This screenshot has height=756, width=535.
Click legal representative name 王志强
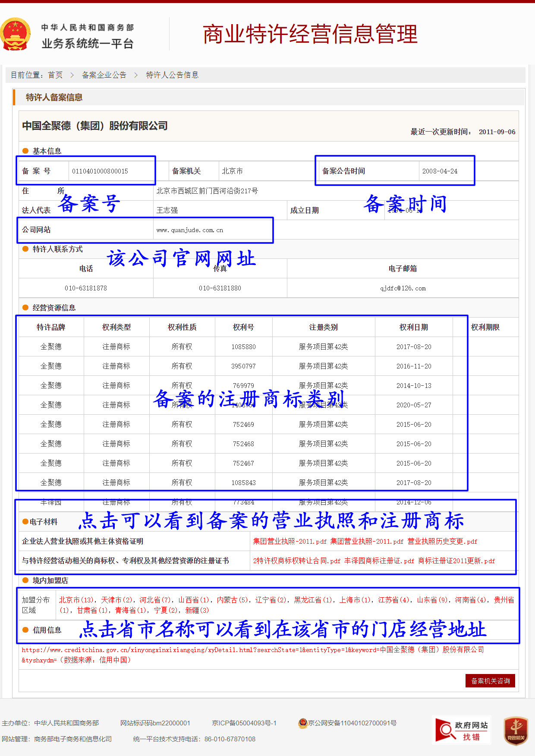point(167,210)
